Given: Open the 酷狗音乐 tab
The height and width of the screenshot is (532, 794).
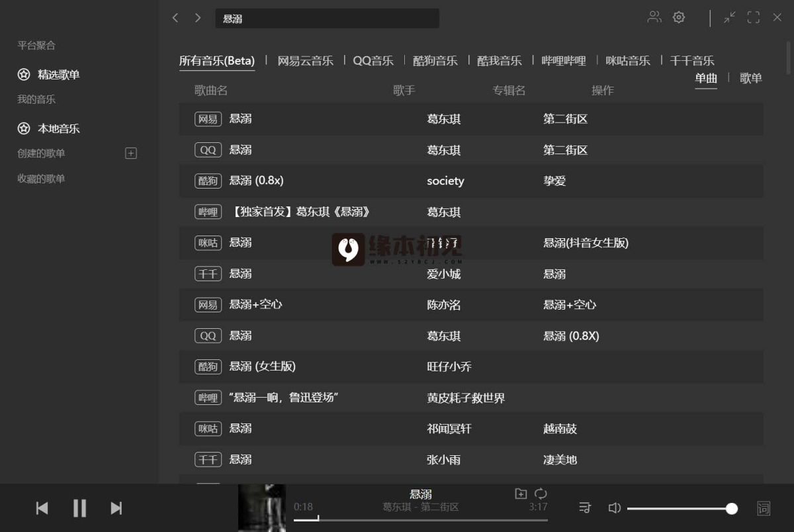Looking at the screenshot, I should coord(435,61).
